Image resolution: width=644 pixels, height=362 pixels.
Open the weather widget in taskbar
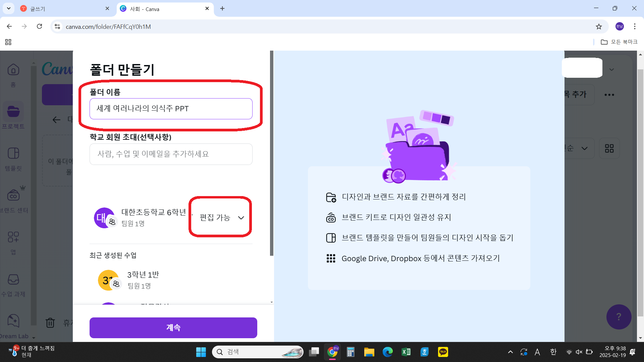point(32,352)
